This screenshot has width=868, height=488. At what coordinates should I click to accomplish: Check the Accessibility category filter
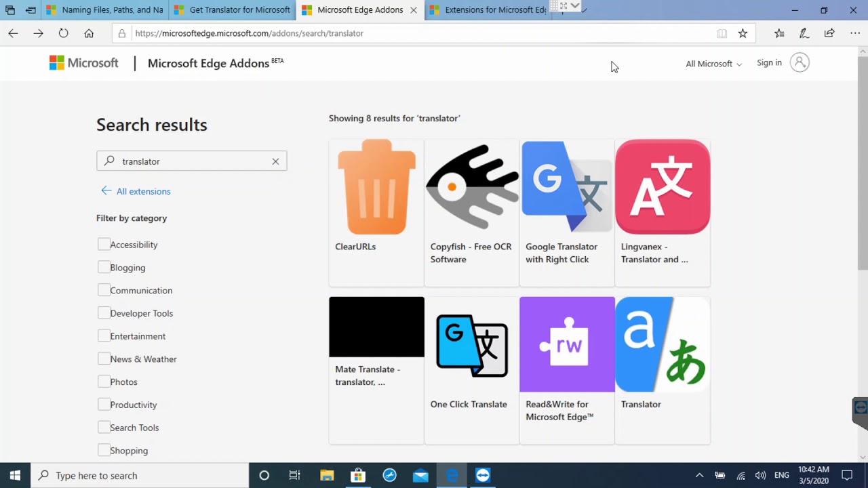click(104, 244)
